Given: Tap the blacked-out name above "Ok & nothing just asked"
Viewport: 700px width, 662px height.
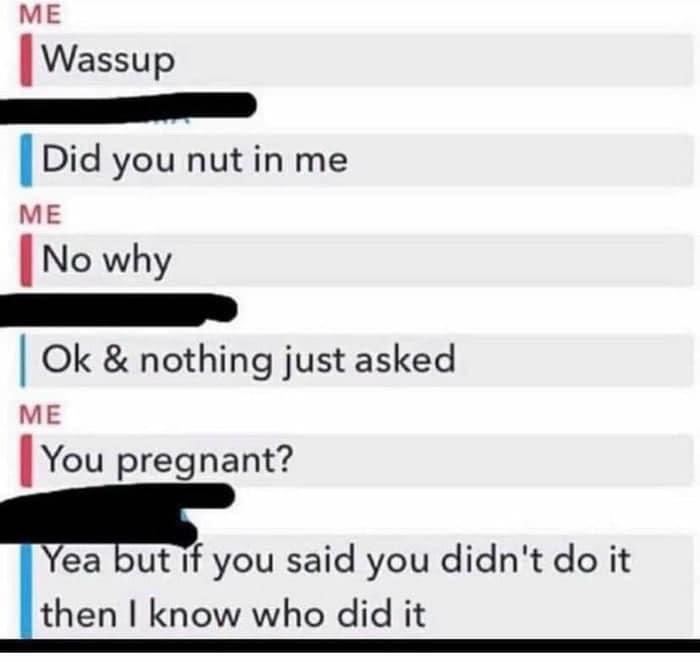Looking at the screenshot, I should click(118, 309).
